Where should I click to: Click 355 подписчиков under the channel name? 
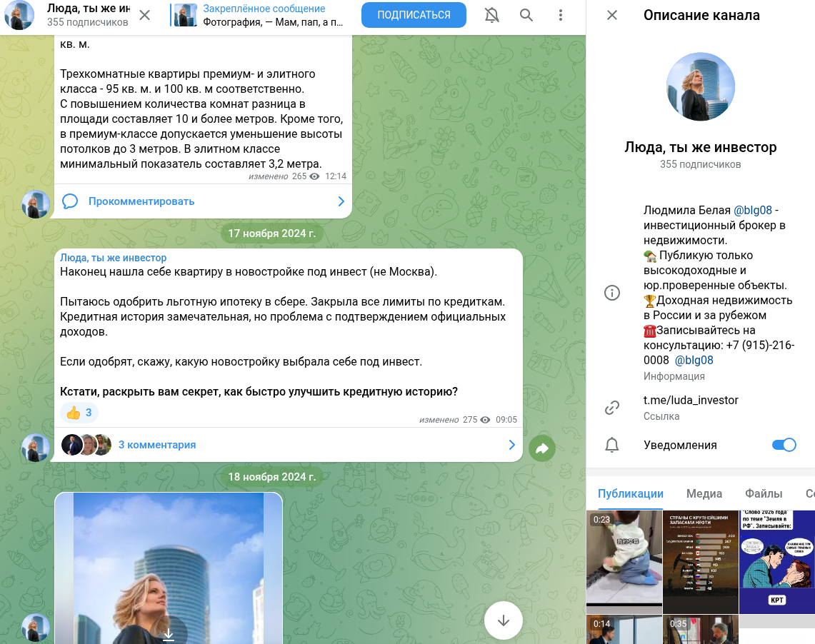tap(700, 165)
